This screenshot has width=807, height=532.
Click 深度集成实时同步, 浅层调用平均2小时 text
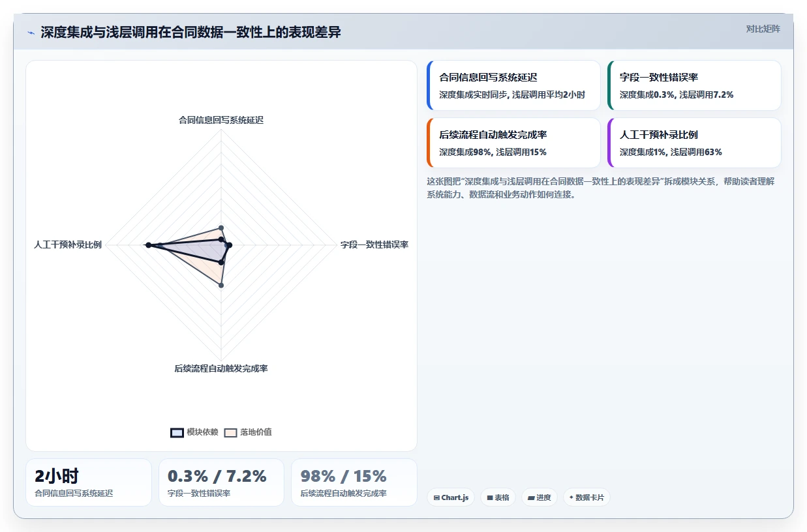pos(512,95)
